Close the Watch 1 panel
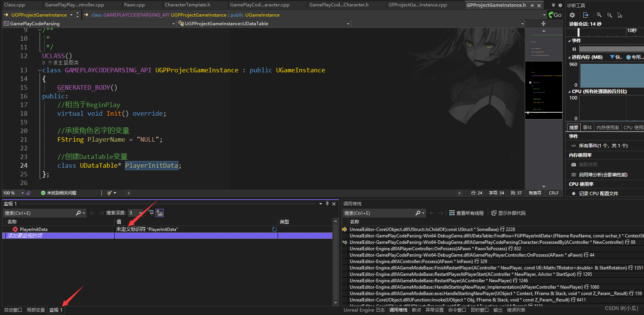The width and height of the screenshot is (644, 315). [x=334, y=203]
